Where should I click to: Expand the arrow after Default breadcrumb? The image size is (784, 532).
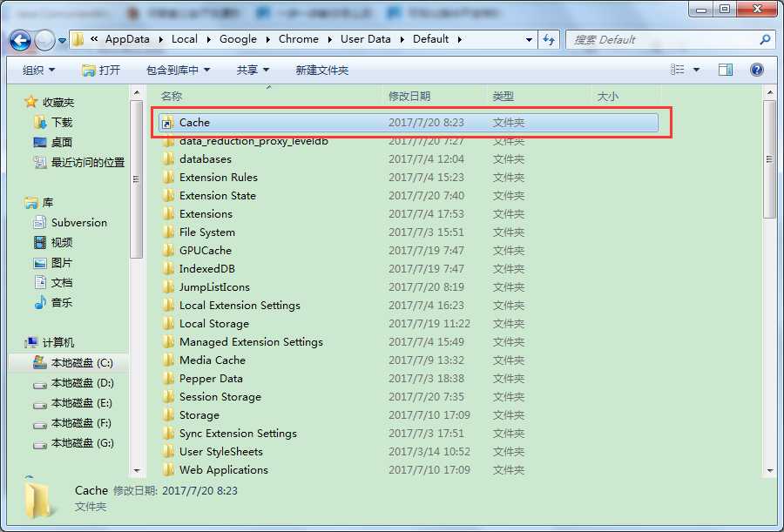coord(459,39)
